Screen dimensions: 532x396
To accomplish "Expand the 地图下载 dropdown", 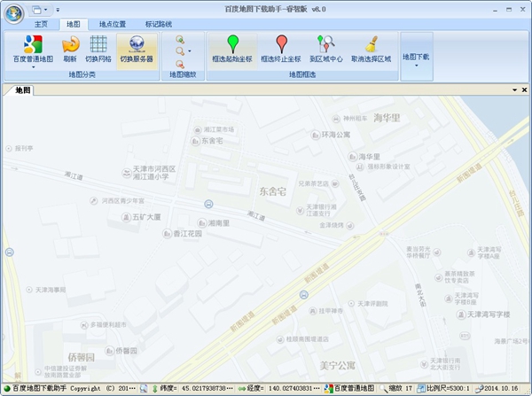I will click(416, 57).
